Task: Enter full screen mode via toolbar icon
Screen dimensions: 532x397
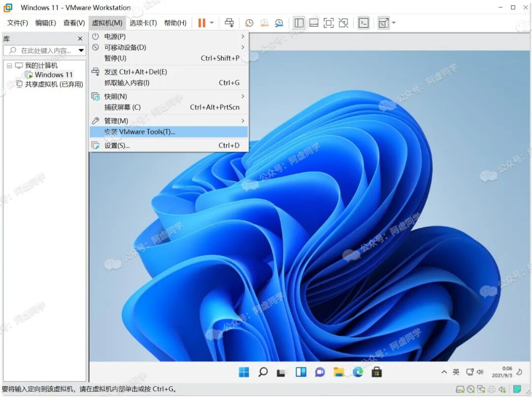Action: pos(329,23)
